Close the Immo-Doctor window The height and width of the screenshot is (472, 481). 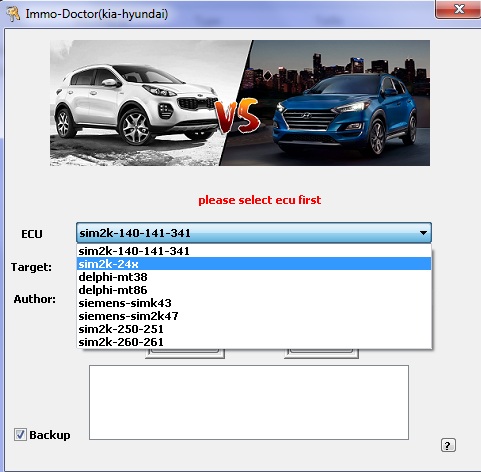click(x=459, y=9)
